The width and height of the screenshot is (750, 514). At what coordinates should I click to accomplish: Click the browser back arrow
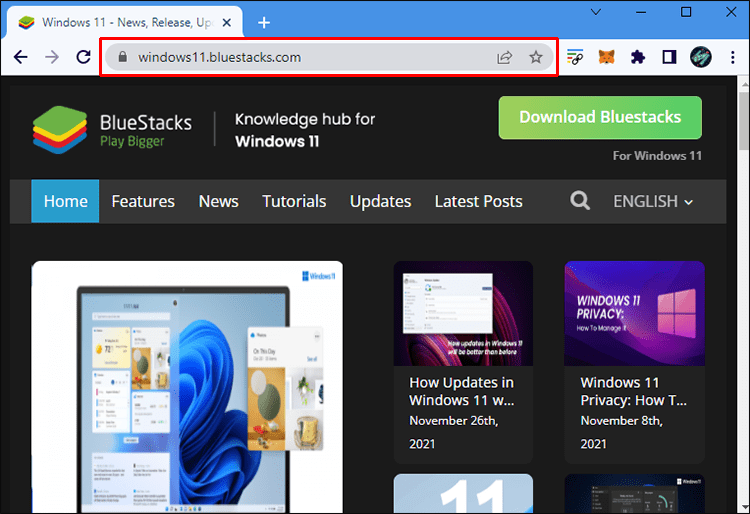pos(20,57)
